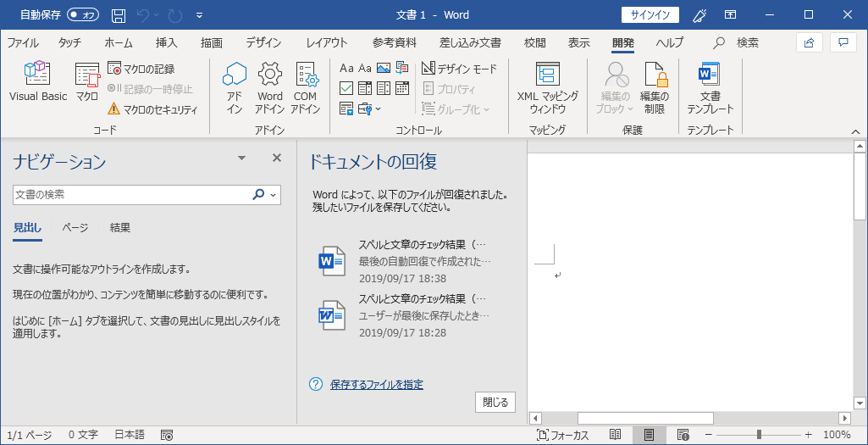
Task: Insert a building block gallery control
Action: coord(402,68)
